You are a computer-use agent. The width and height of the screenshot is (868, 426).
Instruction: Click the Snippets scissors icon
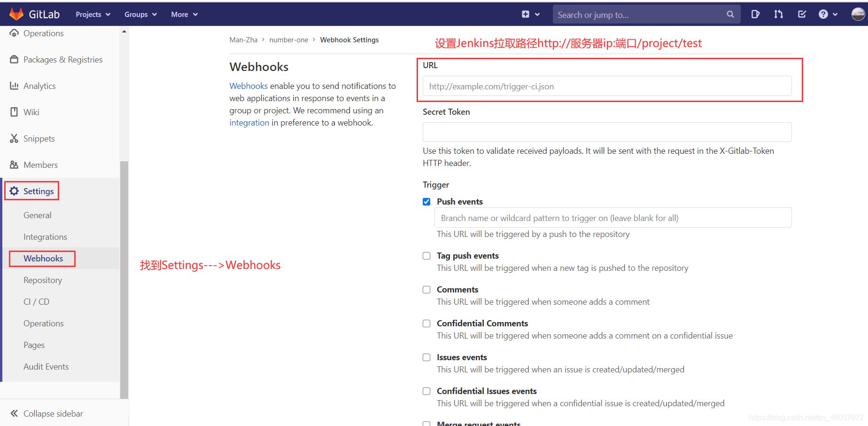tap(15, 138)
